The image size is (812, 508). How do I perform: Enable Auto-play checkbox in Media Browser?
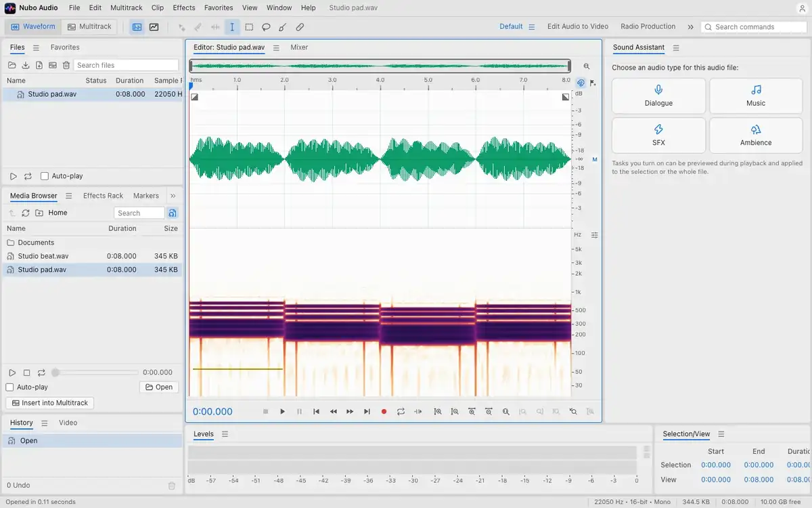pyautogui.click(x=9, y=387)
